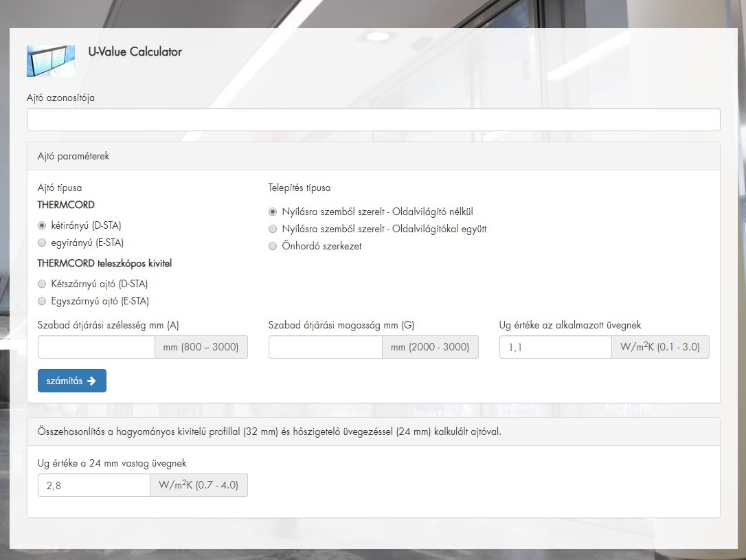Click the Ajtó azonosítója label

point(60,98)
